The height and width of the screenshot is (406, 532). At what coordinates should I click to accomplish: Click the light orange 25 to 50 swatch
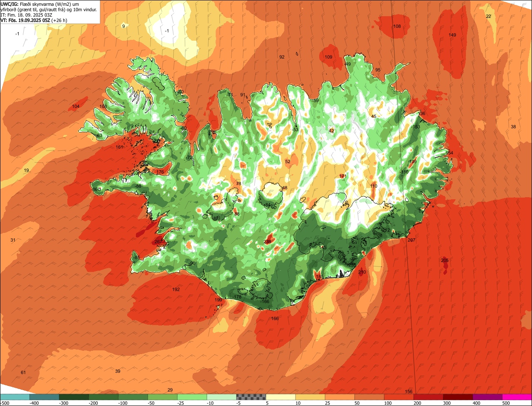point(340,397)
